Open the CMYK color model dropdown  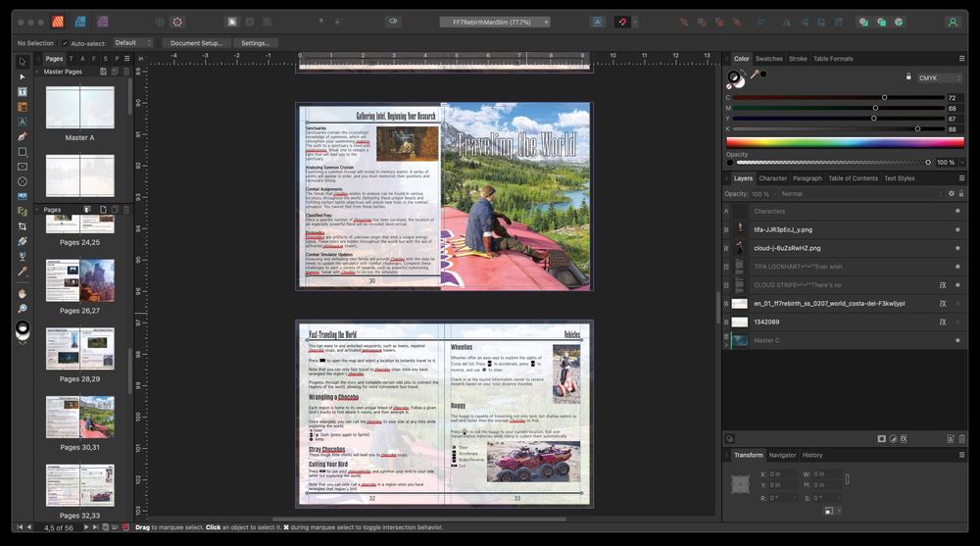click(940, 78)
